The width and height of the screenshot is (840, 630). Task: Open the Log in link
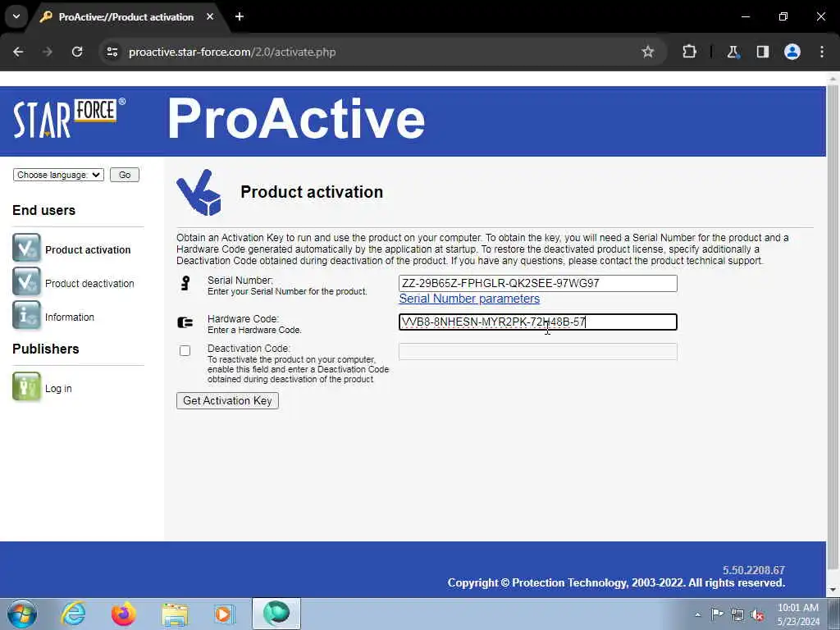(x=58, y=388)
